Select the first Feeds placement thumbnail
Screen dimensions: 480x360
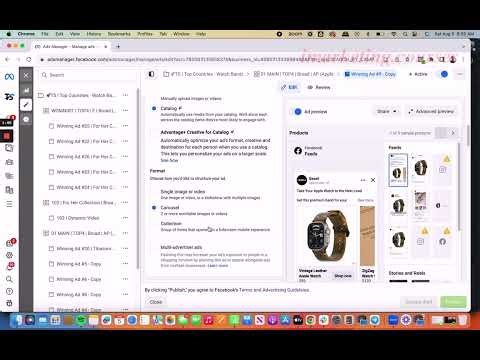click(x=398, y=170)
